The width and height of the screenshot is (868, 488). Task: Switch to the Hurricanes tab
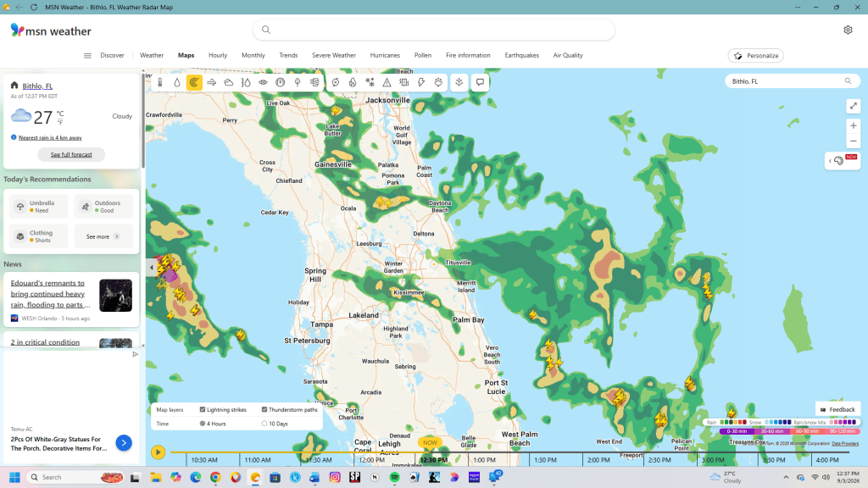pyautogui.click(x=385, y=55)
